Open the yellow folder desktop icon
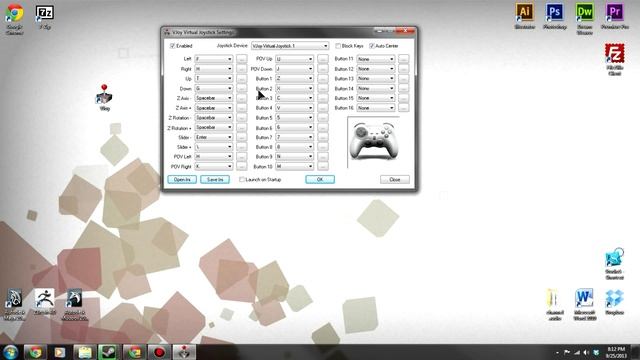Viewport: 640px width, 360px height. 554,304
